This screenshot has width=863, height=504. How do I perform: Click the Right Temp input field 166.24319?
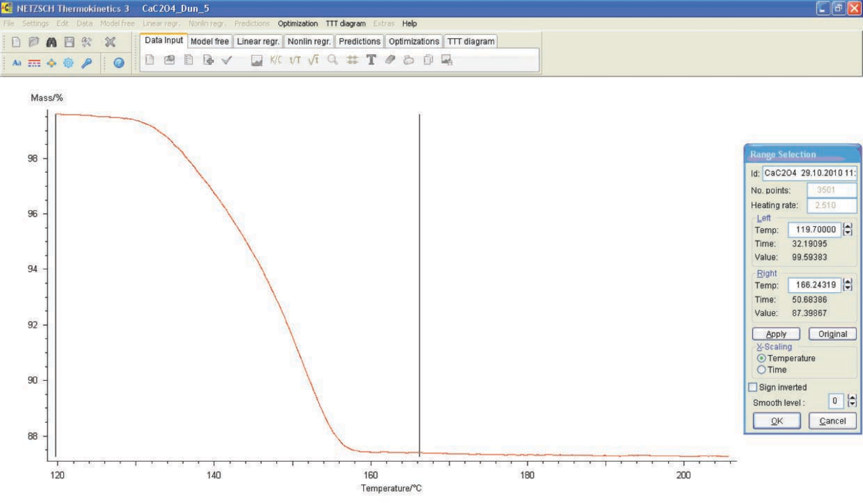pyautogui.click(x=815, y=285)
